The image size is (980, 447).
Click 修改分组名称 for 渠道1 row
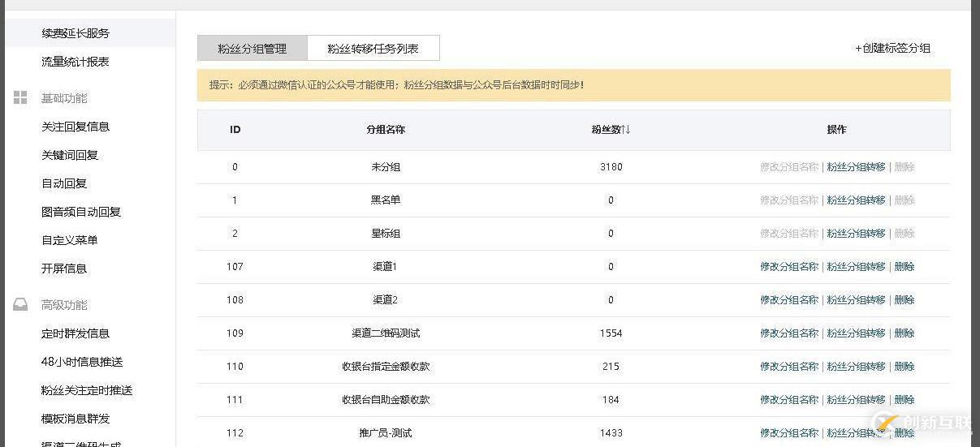coord(789,267)
